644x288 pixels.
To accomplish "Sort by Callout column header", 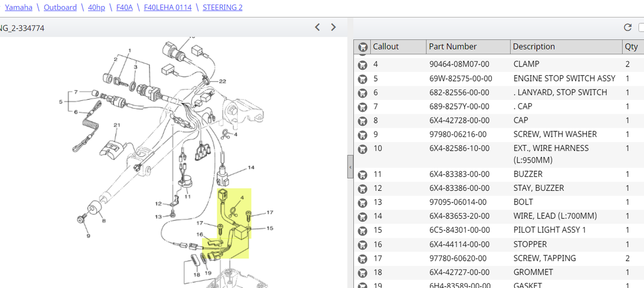I will [x=398, y=47].
